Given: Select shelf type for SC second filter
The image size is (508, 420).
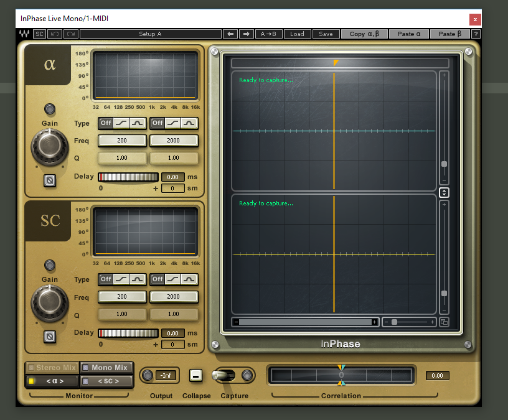Looking at the screenshot, I should 173,279.
